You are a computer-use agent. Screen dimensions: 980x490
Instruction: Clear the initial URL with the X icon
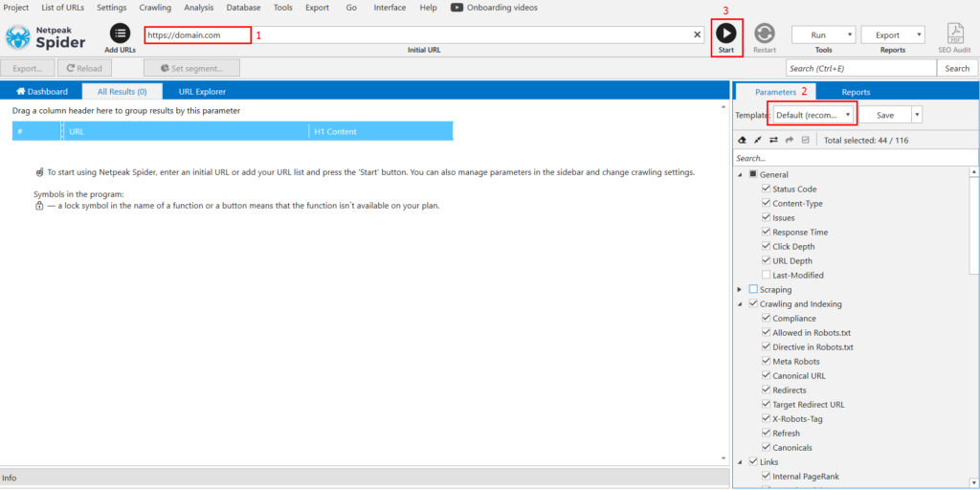point(698,35)
